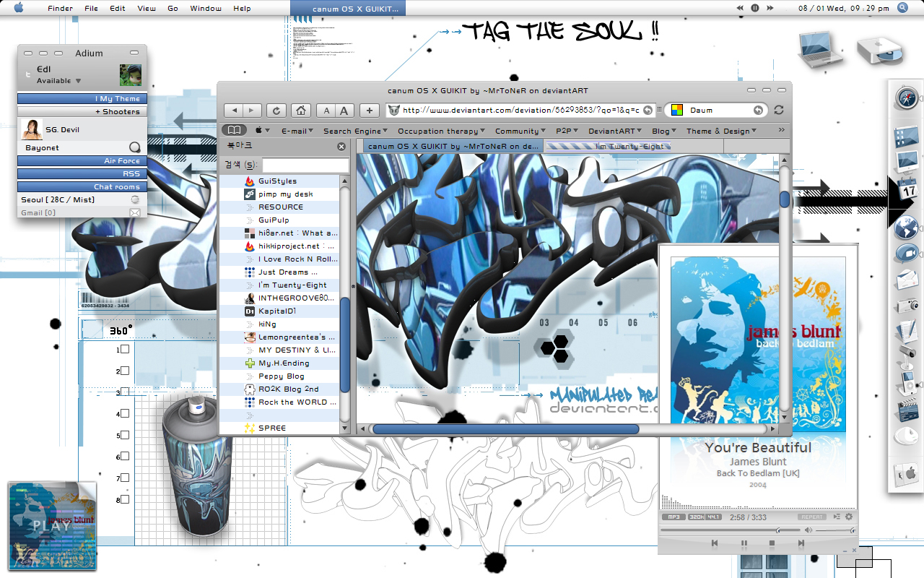Click the browser URL address field

click(x=520, y=110)
